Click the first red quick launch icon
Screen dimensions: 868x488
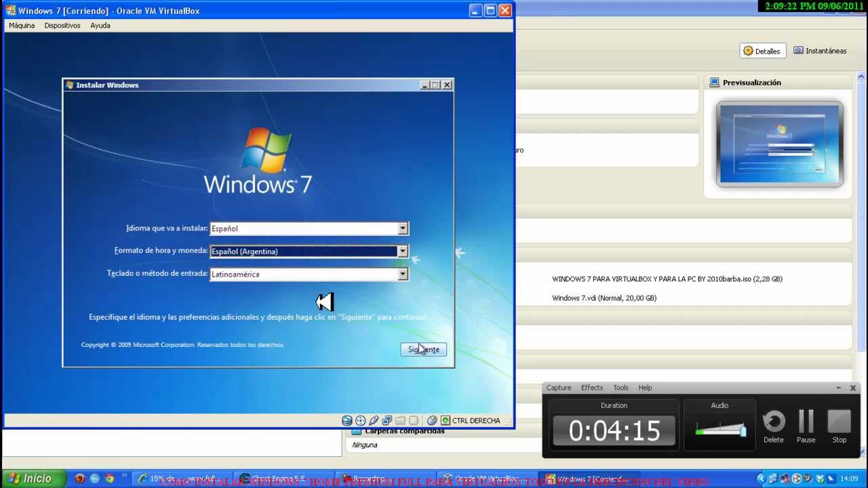80,479
